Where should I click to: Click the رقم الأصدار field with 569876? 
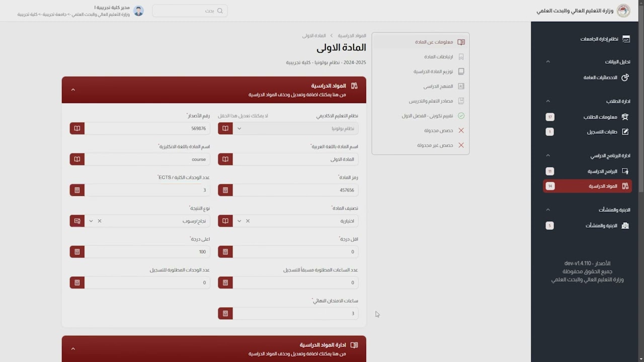click(x=147, y=128)
